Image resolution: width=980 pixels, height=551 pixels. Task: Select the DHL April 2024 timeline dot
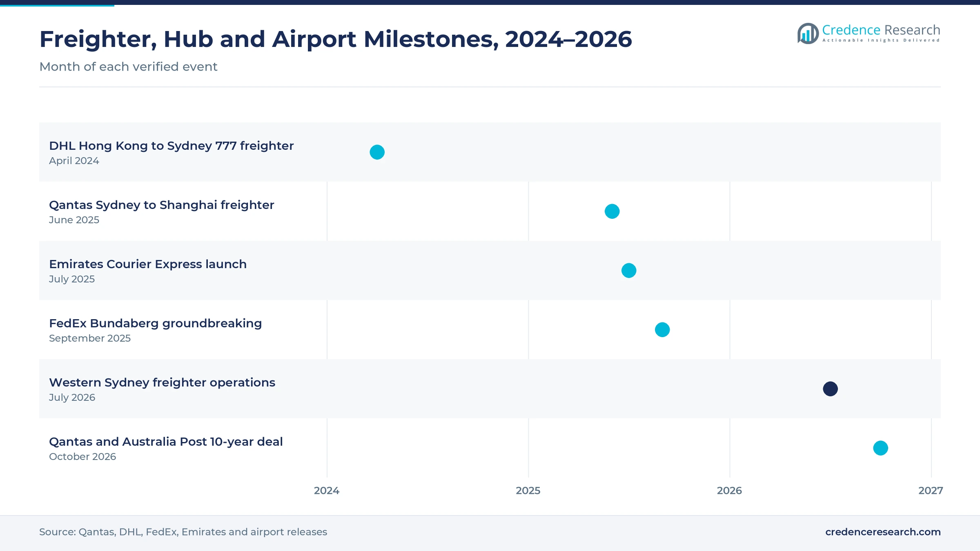(x=377, y=152)
